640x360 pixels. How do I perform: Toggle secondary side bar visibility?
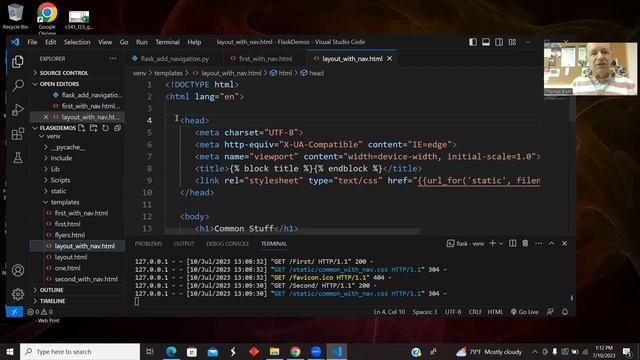(499, 42)
